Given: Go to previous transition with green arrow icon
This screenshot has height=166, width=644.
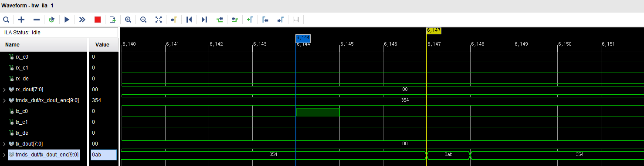Looking at the screenshot, I should [220, 20].
